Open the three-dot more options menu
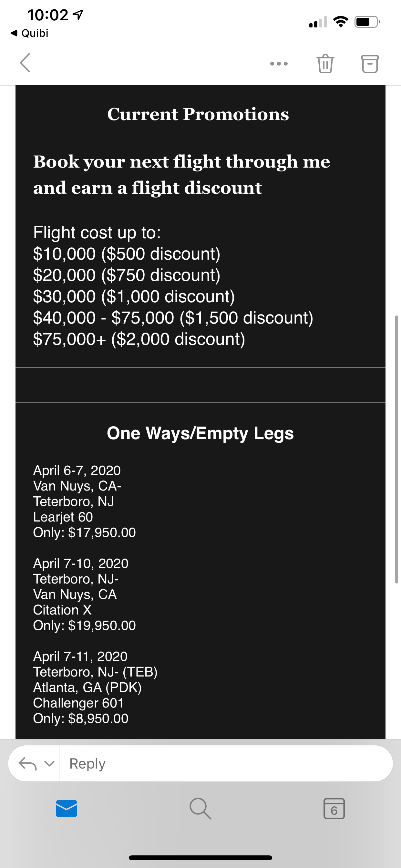Image resolution: width=401 pixels, height=868 pixels. [x=279, y=63]
